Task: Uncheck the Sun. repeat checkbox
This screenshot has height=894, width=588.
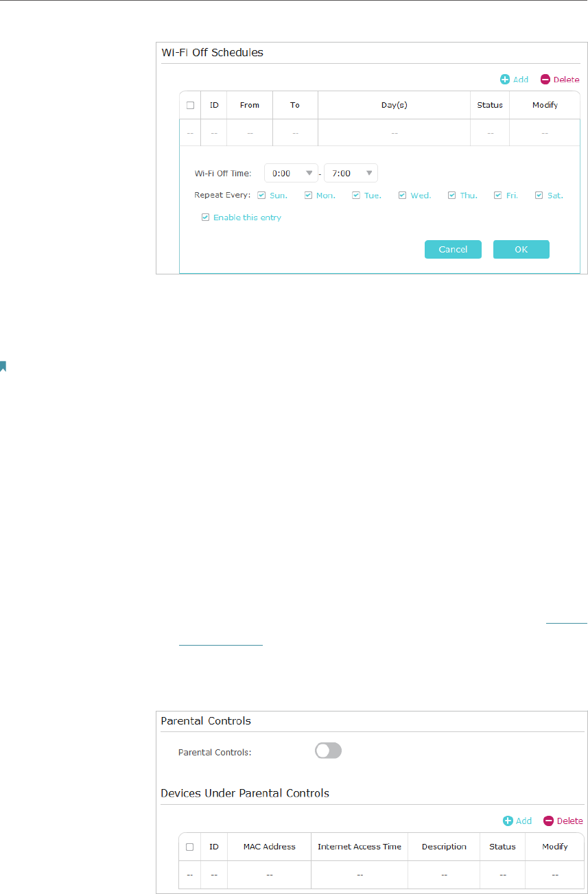Action: (261, 196)
